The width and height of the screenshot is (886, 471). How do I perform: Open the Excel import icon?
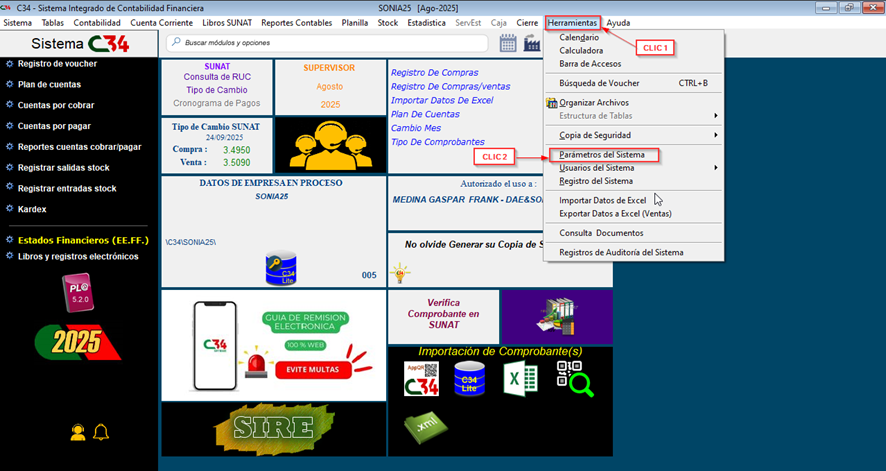tap(520, 379)
